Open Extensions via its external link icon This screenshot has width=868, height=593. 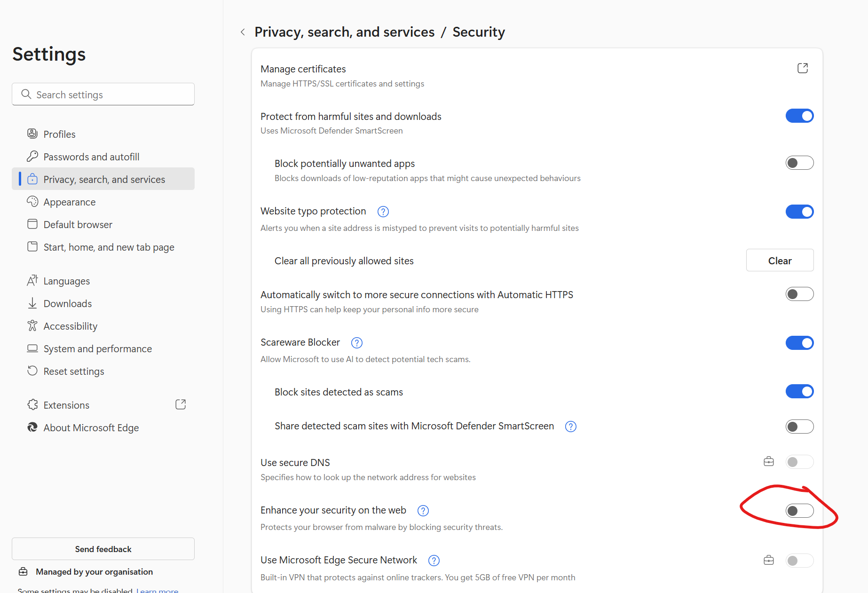coord(180,404)
